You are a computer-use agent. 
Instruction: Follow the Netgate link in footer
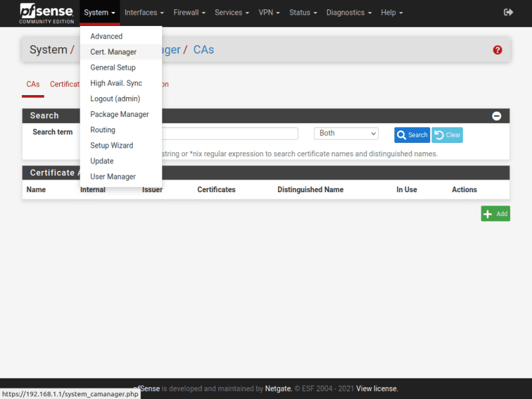pos(279,388)
